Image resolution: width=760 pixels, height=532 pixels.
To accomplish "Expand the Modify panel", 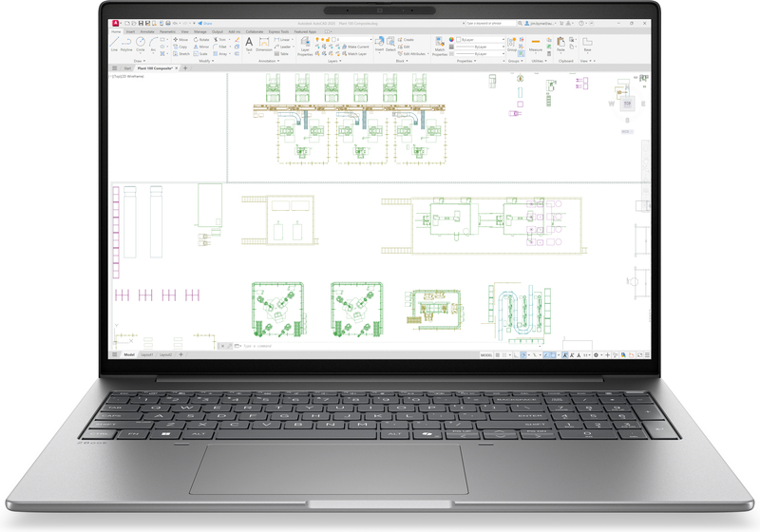I will tap(206, 61).
